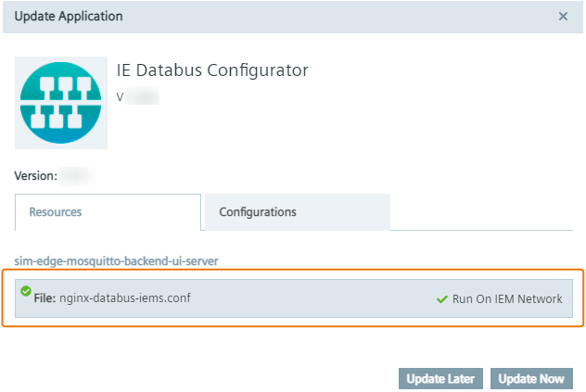This screenshot has height=392, width=586.
Task: Open the Configurations tab
Action: tap(296, 212)
